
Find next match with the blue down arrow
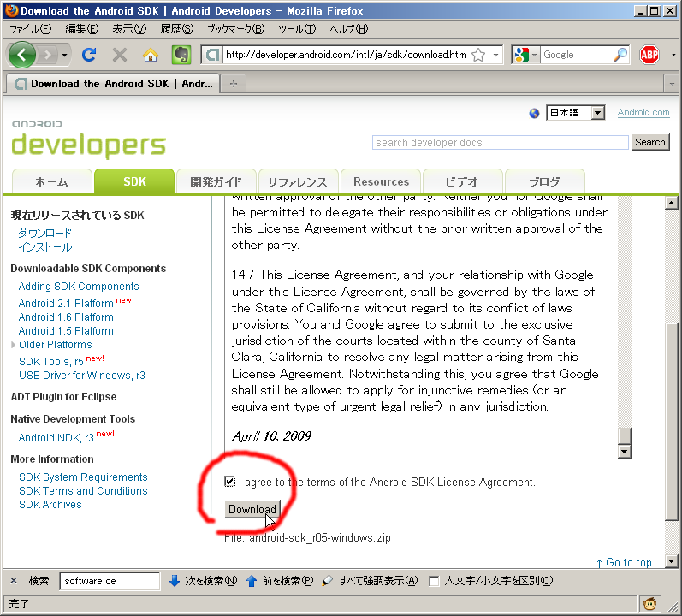click(175, 581)
